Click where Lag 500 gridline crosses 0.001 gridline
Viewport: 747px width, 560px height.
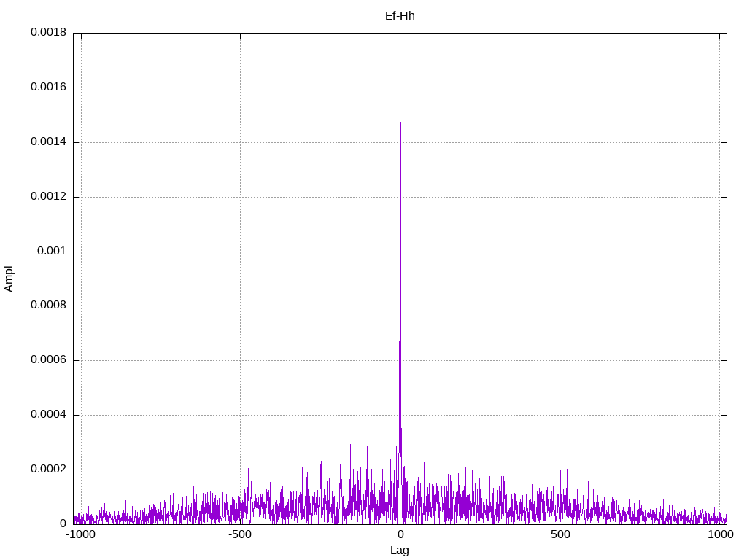point(560,252)
